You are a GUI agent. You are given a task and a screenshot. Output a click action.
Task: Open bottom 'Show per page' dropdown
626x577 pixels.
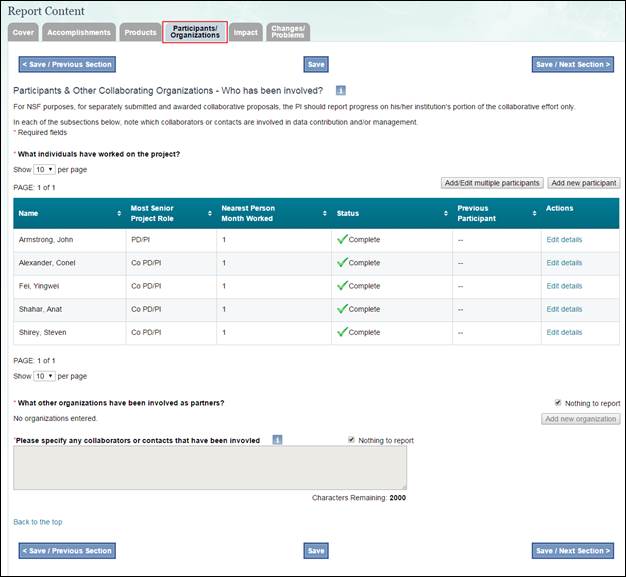point(44,376)
